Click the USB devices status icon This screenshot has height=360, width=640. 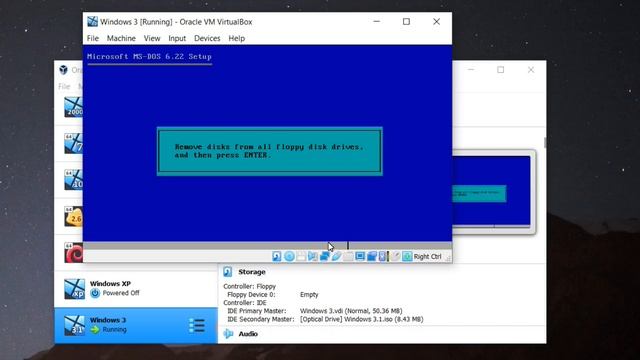[336, 256]
